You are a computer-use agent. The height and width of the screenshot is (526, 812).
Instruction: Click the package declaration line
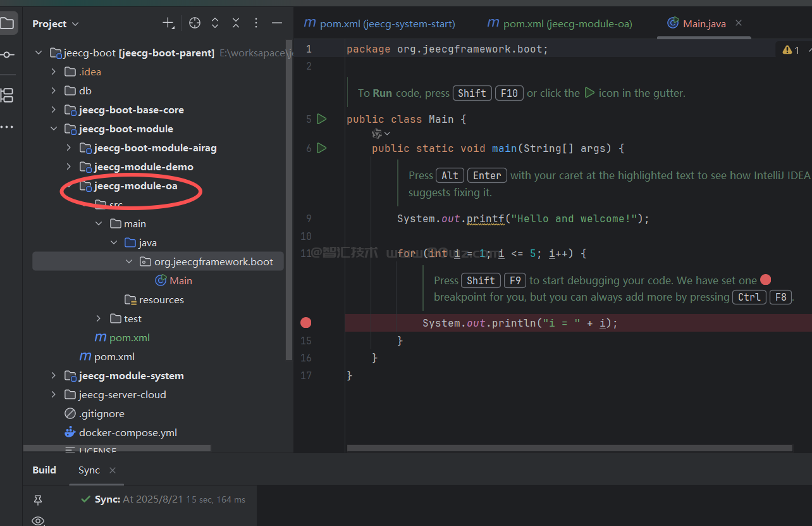447,49
